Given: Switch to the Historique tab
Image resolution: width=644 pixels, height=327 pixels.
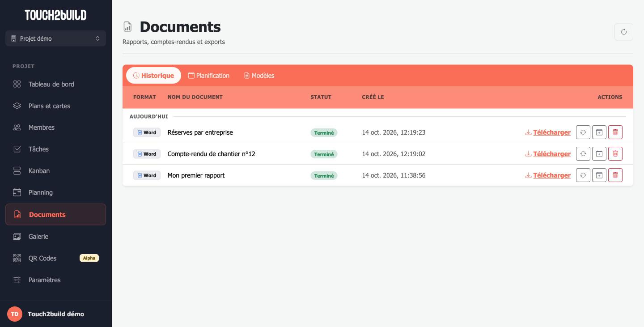Looking at the screenshot, I should tap(153, 76).
